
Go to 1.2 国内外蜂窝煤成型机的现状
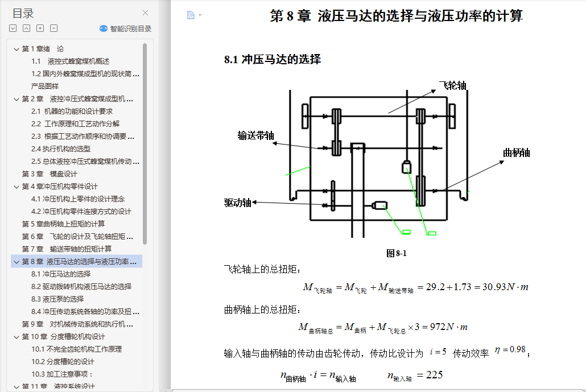[85, 74]
